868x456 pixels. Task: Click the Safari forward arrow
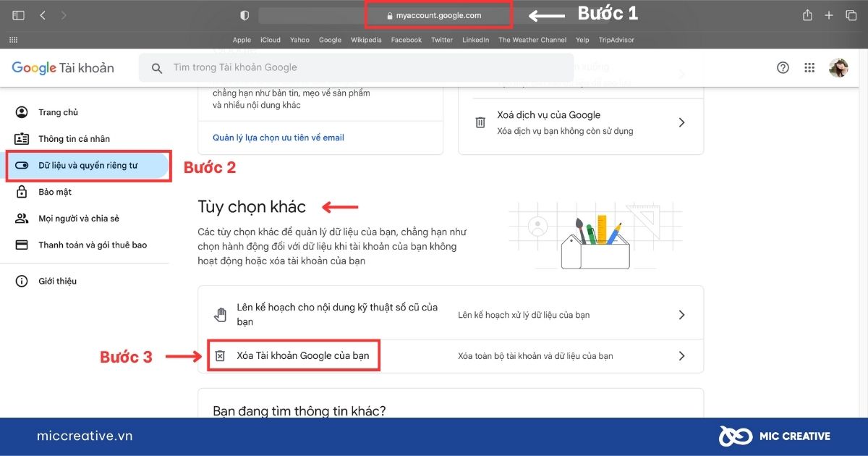64,15
